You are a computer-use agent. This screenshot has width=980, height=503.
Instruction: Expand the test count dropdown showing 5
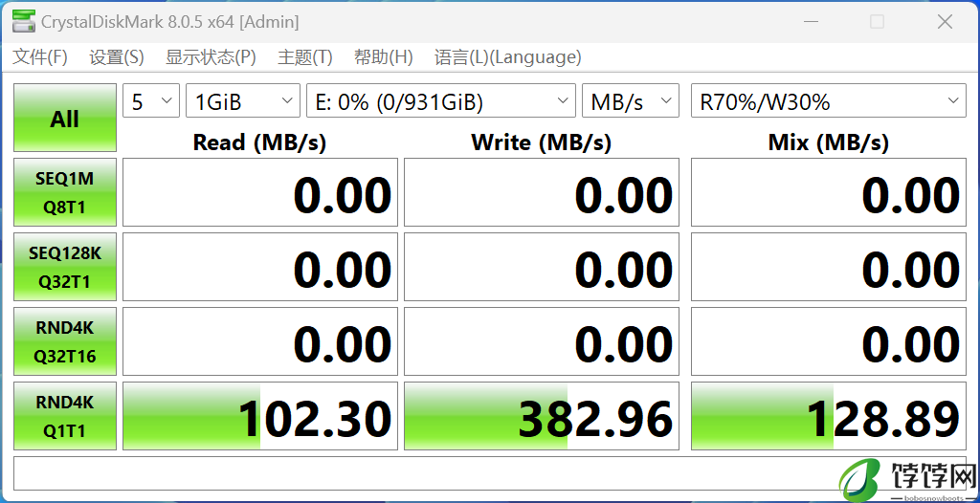click(x=151, y=100)
